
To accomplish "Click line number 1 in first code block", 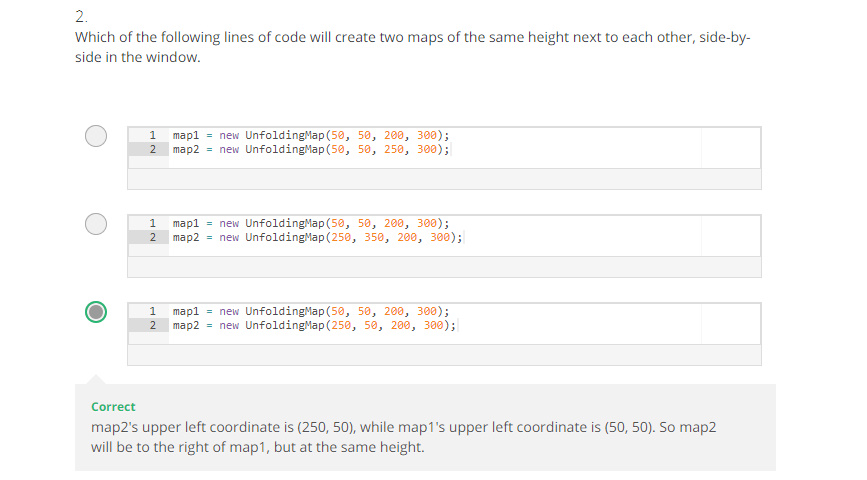I will click(153, 135).
